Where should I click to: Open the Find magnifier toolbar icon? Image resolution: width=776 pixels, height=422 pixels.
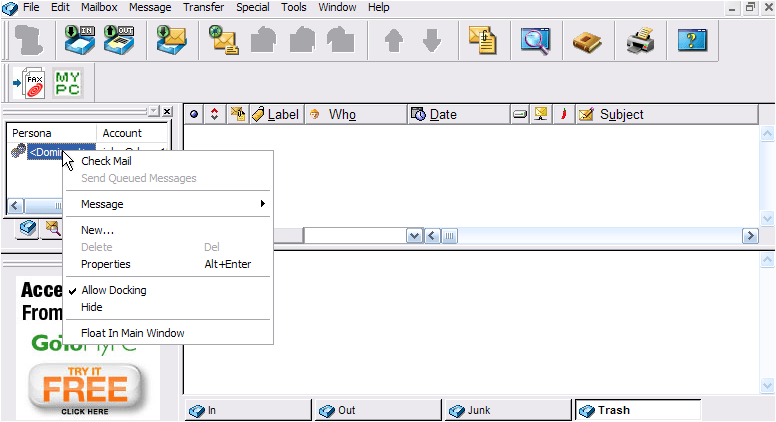tap(535, 40)
